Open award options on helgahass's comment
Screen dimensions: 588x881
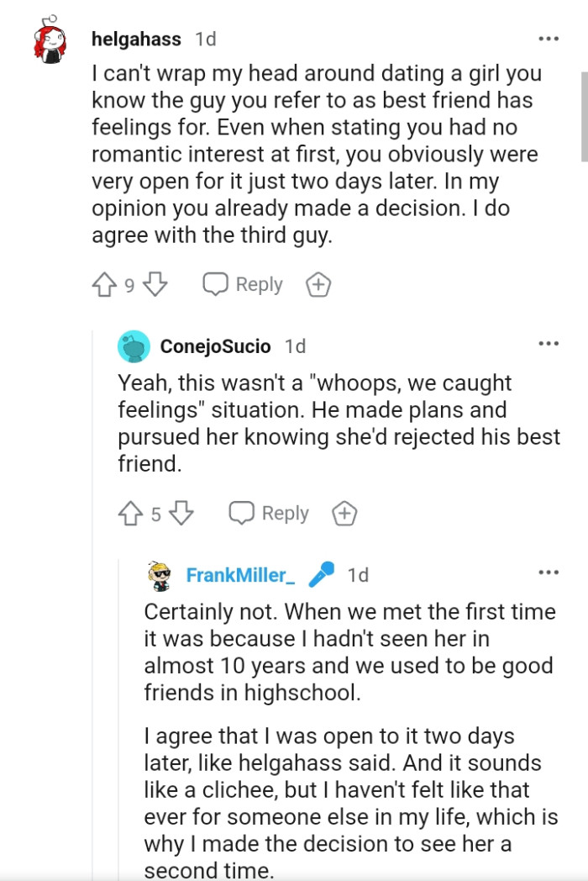tap(318, 284)
